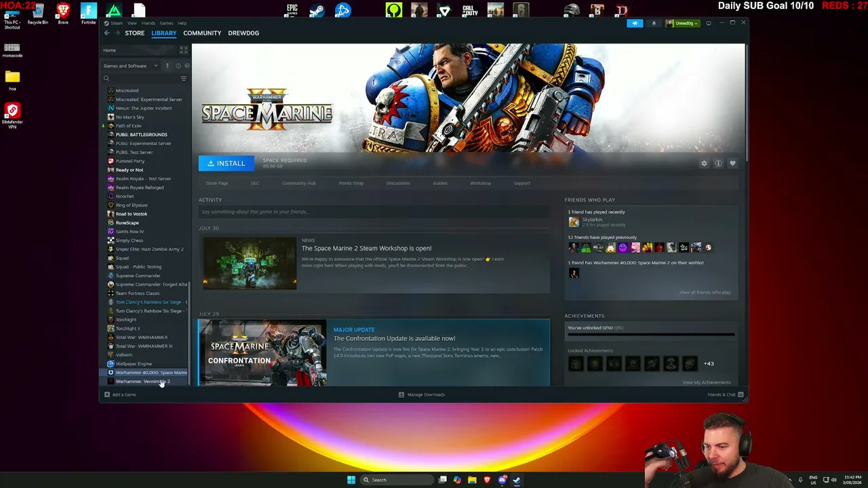The height and width of the screenshot is (488, 868).
Task: Click the activity say something field
Action: click(374, 212)
